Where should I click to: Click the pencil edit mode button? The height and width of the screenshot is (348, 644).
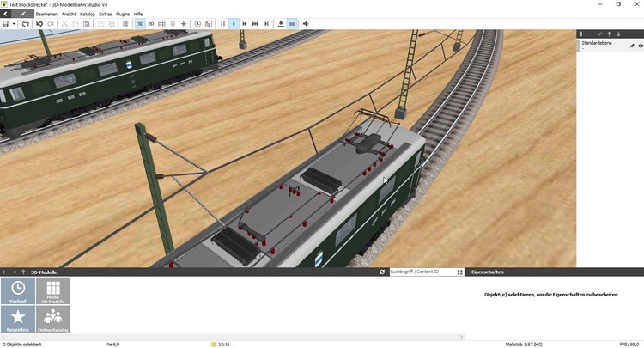tap(23, 14)
